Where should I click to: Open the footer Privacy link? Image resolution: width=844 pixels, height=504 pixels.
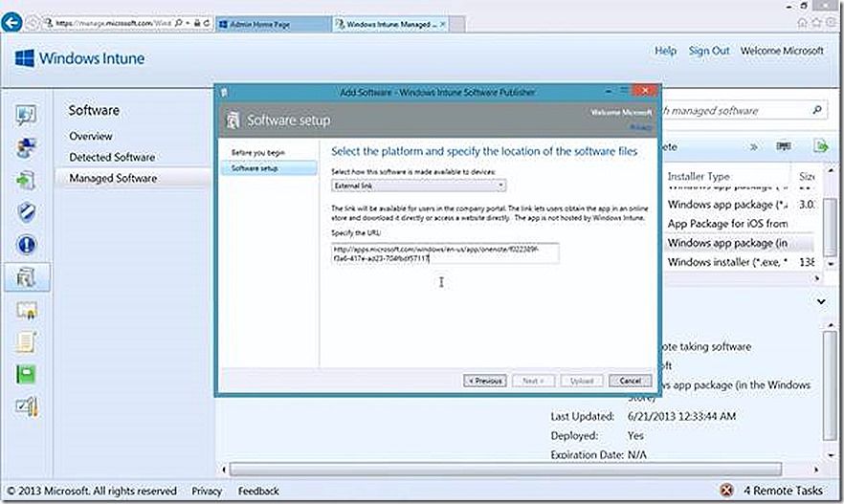click(207, 491)
